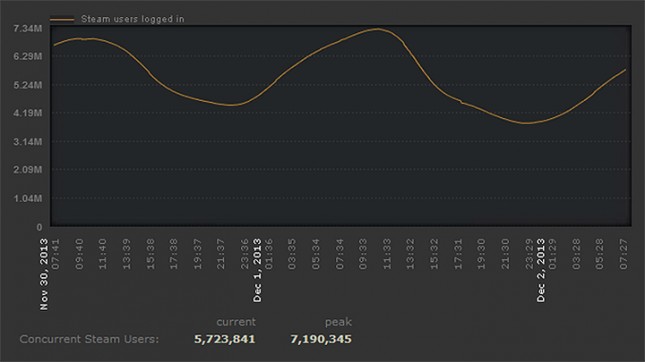Click the 'Concurrent Steam Users:' label

(x=89, y=339)
